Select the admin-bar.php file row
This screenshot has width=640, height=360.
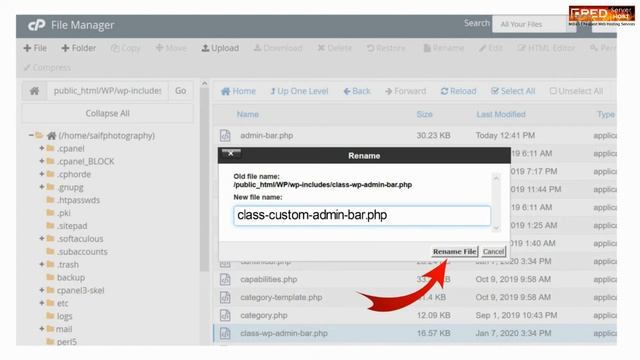pyautogui.click(x=415, y=135)
